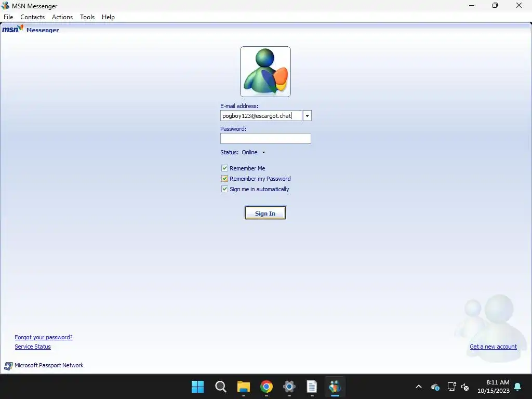Toggle Remember my Password checkbox

(x=224, y=179)
